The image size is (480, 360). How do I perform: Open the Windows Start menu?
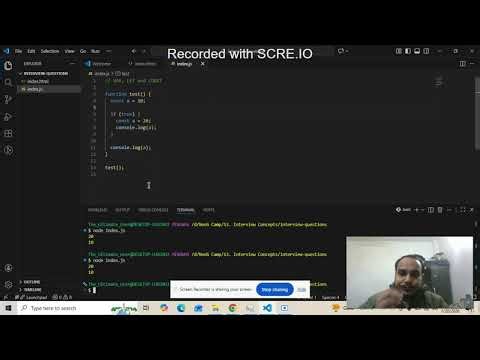tap(8, 308)
